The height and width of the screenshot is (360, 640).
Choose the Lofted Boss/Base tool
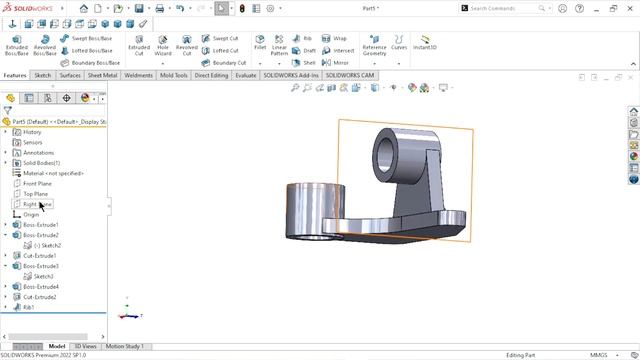click(86, 51)
